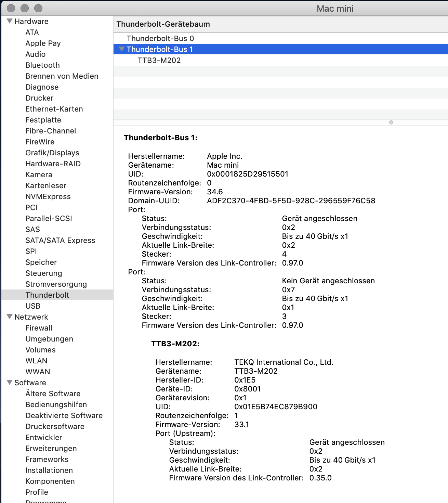Open SATA/SATA Express entry
Viewport: 448px width, 503px height.
[x=60, y=240]
